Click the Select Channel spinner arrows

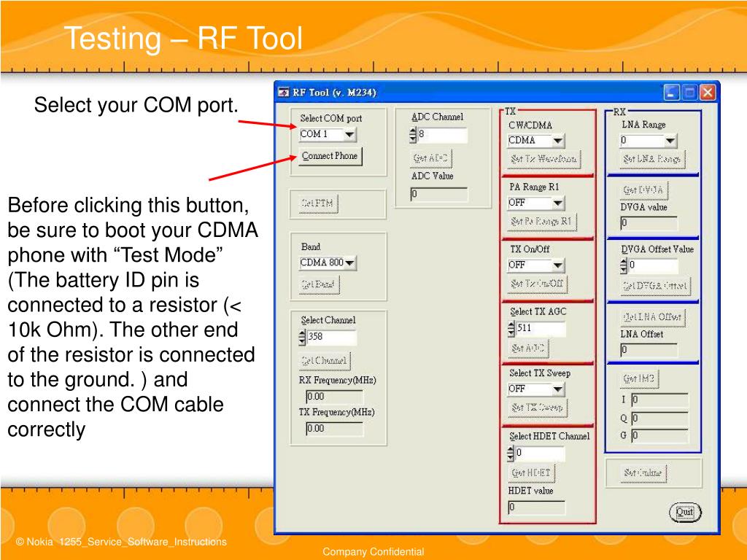coord(302,337)
